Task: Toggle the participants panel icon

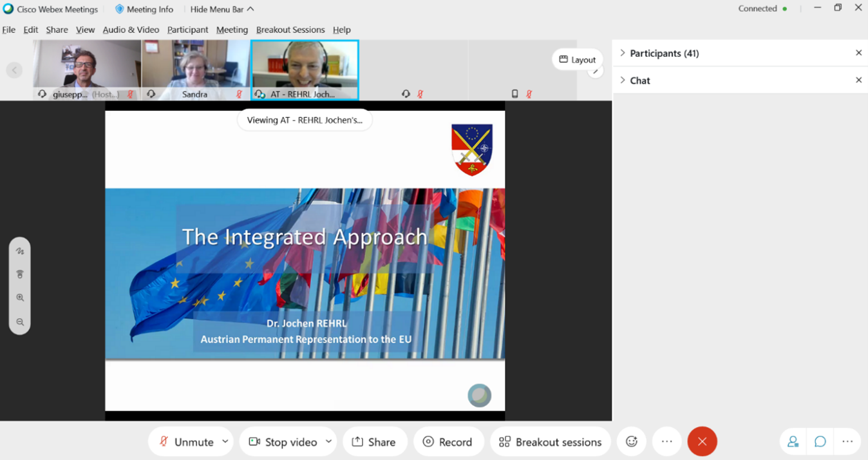Action: coord(793,442)
